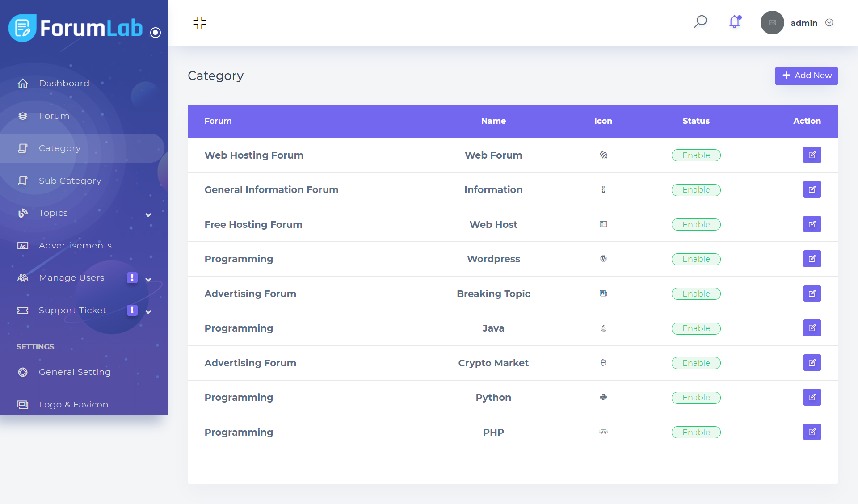858x504 pixels.
Task: Expand the Manage Users submenu chevron
Action: [148, 280]
